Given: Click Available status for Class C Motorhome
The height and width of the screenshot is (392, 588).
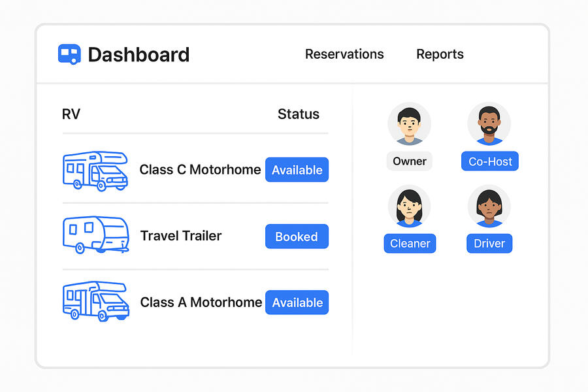Looking at the screenshot, I should (297, 170).
